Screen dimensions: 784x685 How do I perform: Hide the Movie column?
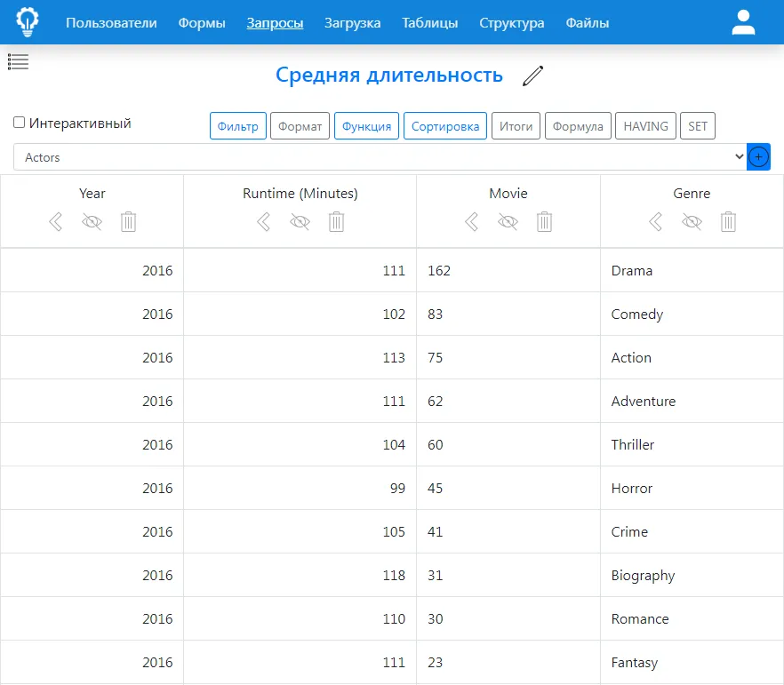click(x=508, y=221)
